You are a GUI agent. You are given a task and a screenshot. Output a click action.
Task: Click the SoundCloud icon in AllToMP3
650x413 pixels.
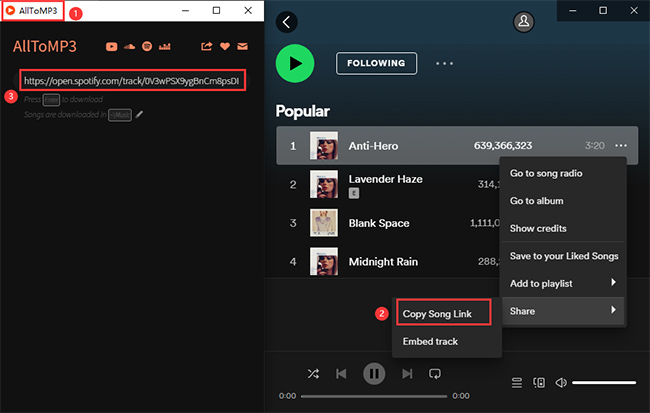pyautogui.click(x=129, y=46)
